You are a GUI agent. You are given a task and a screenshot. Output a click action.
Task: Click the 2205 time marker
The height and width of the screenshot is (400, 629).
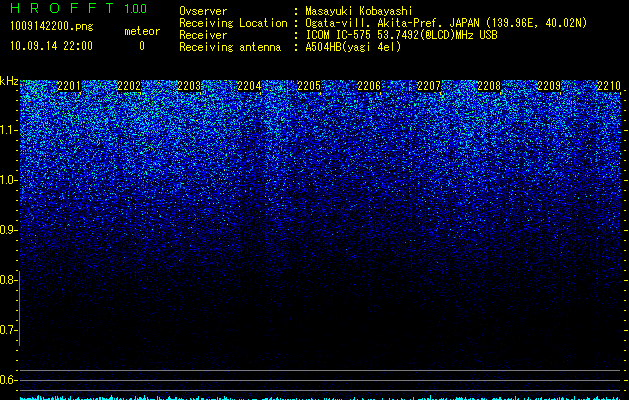(x=309, y=86)
